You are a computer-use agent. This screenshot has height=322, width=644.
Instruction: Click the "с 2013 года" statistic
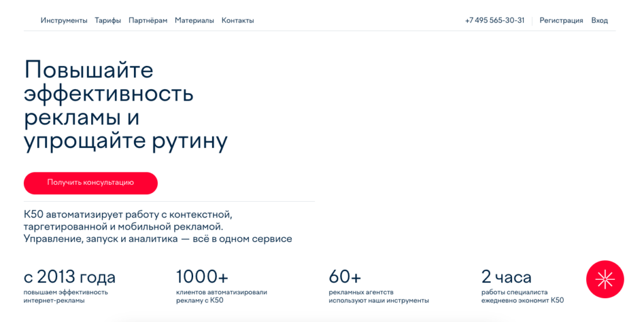tap(70, 277)
